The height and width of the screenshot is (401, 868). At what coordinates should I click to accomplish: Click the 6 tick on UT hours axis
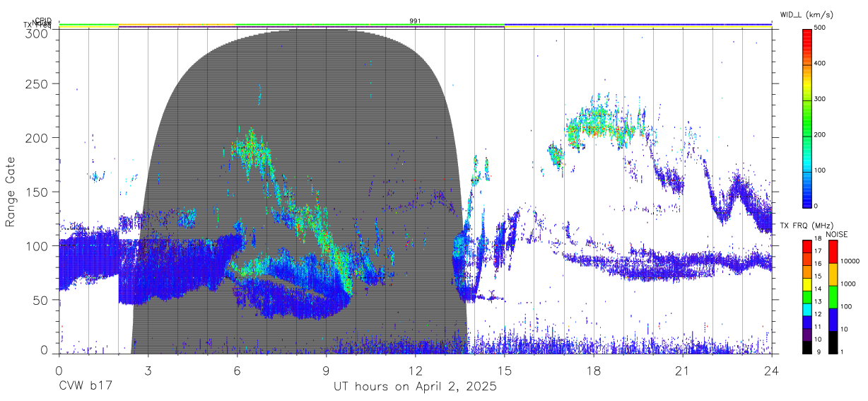(237, 371)
